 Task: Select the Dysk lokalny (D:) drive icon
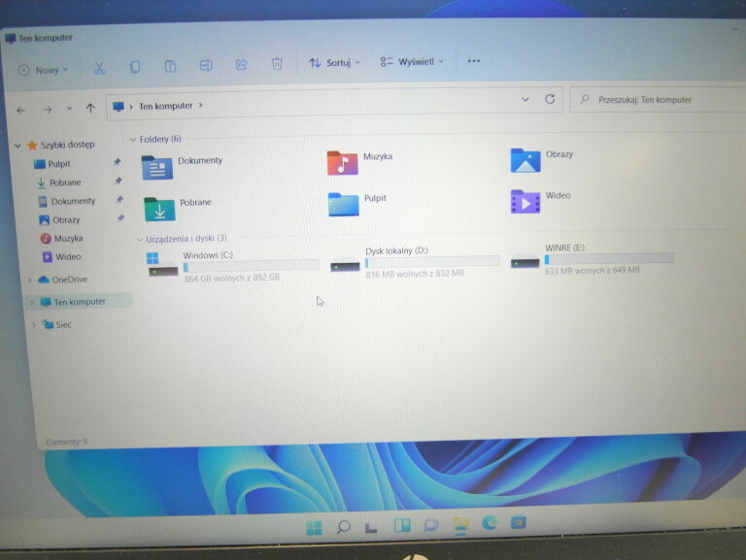point(345,264)
